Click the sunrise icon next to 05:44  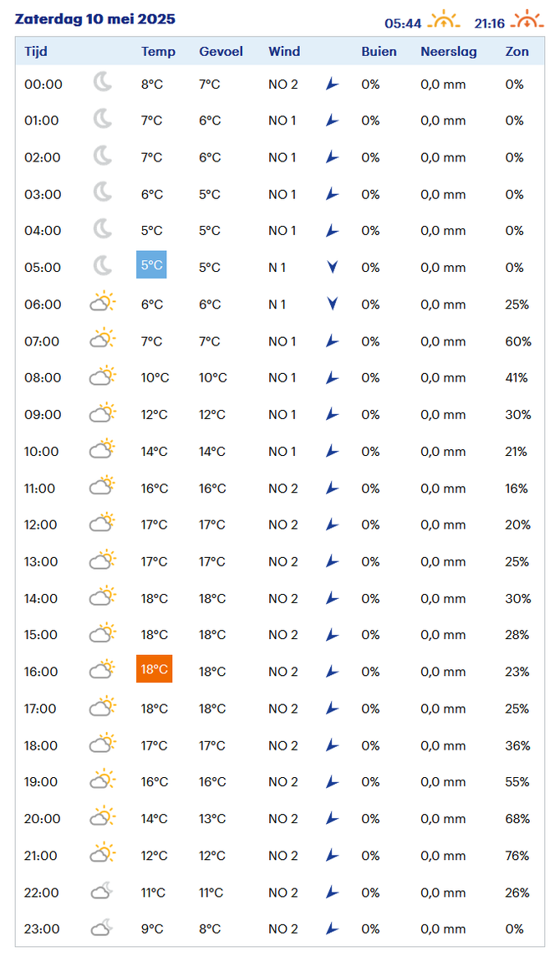click(x=444, y=20)
